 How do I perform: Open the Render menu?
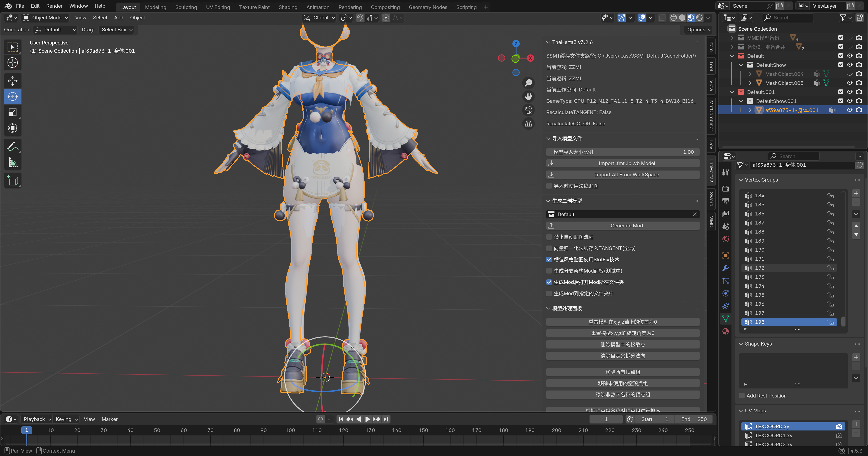pyautogui.click(x=54, y=6)
